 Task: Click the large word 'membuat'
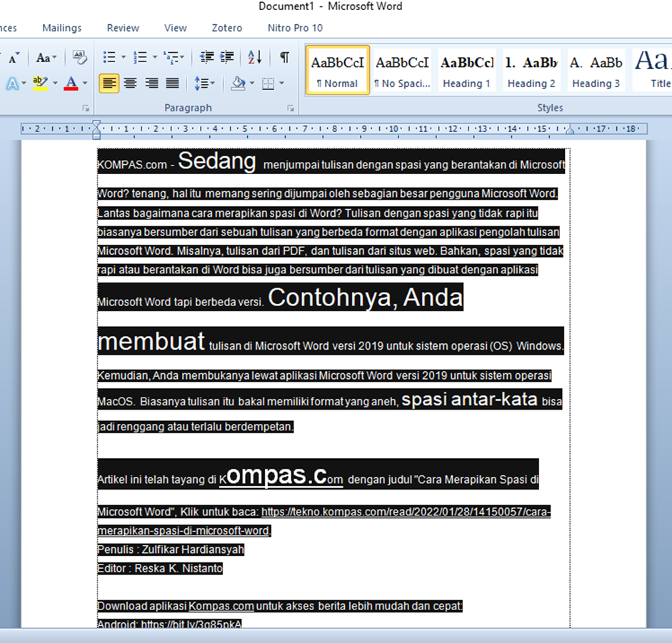point(151,341)
